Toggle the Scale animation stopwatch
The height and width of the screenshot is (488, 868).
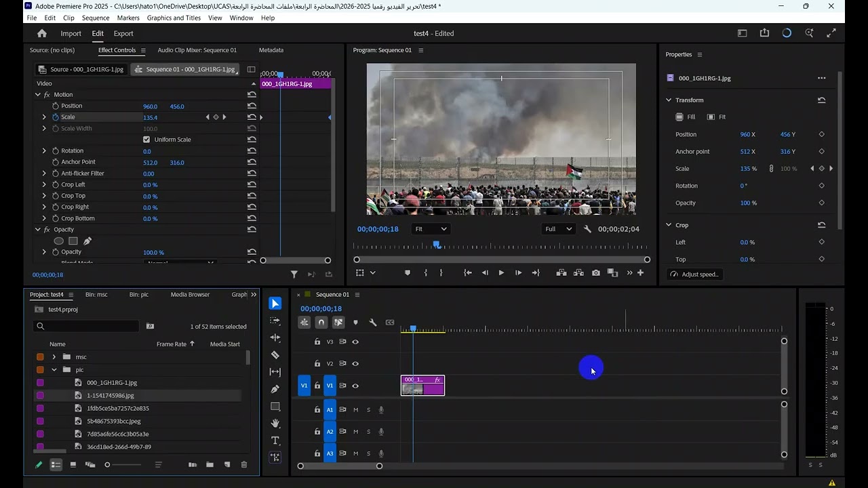click(56, 117)
